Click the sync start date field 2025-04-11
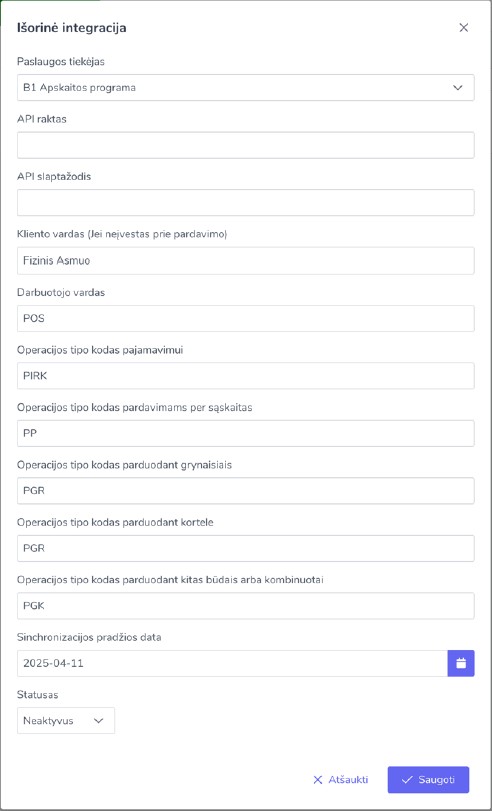Image resolution: width=492 pixels, height=811 pixels. pos(232,663)
